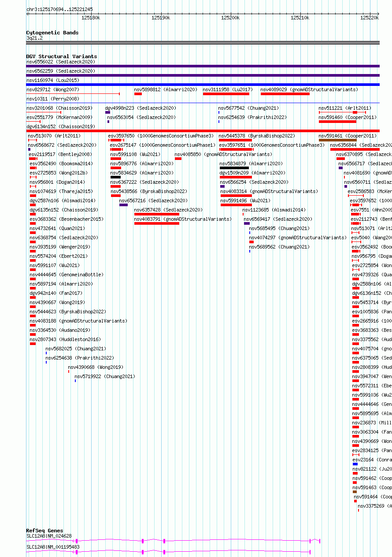Select nsv6569417 (Sedlazeck2020) label
The image size is (392, 557).
coord(278,219)
